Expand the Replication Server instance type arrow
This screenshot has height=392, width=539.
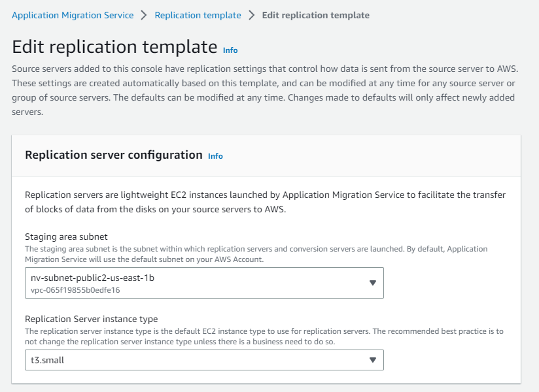[373, 360]
